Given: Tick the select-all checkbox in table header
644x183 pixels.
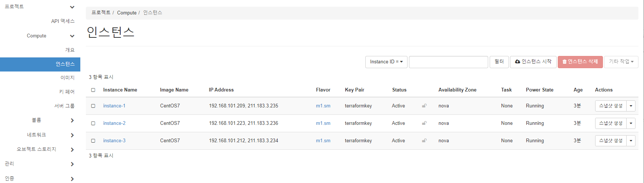Looking at the screenshot, I should (x=93, y=90).
